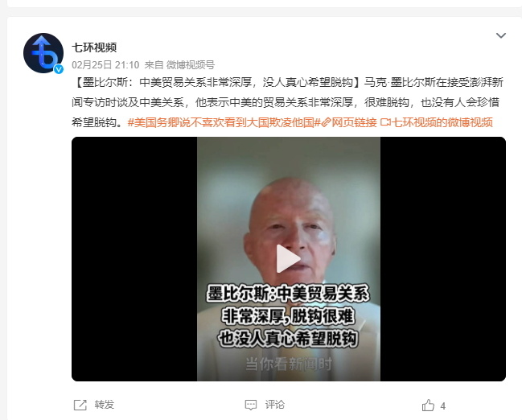Play the 墨比尔斯 video
This screenshot has height=420, width=522.
click(x=288, y=259)
